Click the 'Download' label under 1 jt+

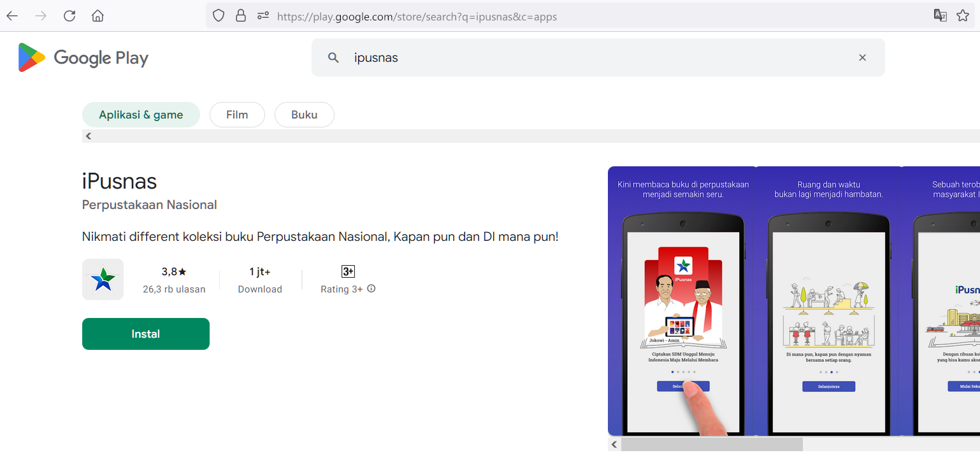[x=260, y=289]
